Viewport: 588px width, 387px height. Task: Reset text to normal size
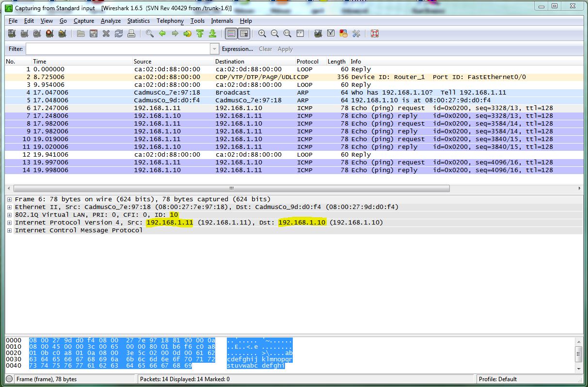[x=287, y=33]
